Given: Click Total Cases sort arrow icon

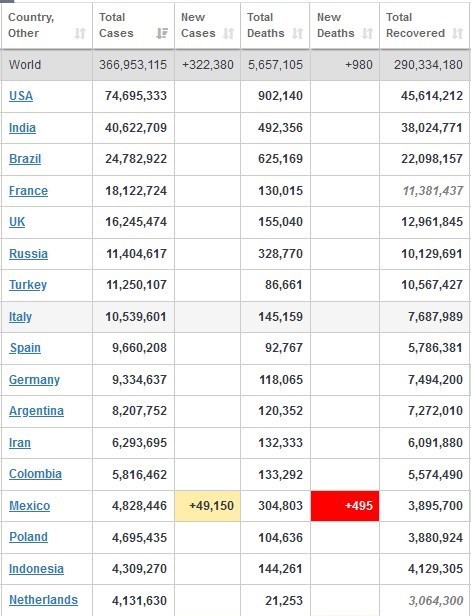Looking at the screenshot, I should 162,33.
